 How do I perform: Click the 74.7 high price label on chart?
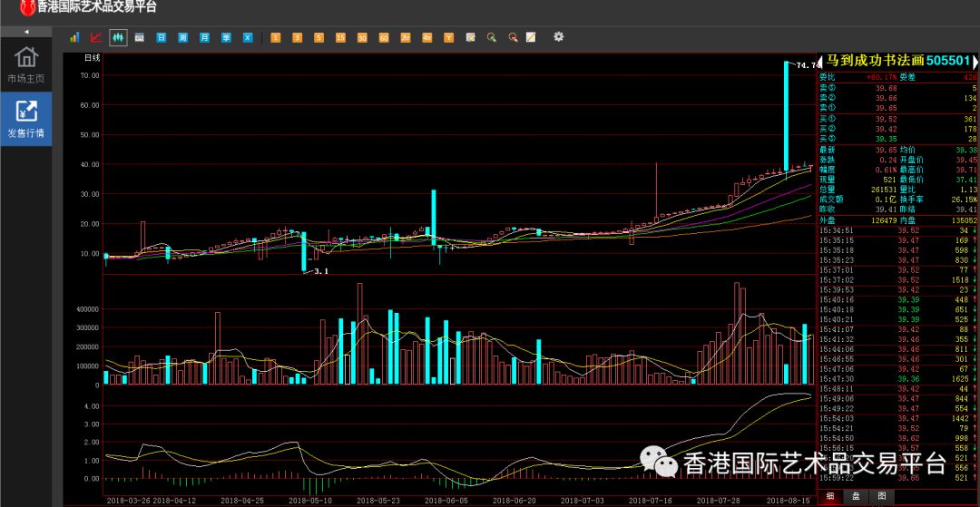807,65
